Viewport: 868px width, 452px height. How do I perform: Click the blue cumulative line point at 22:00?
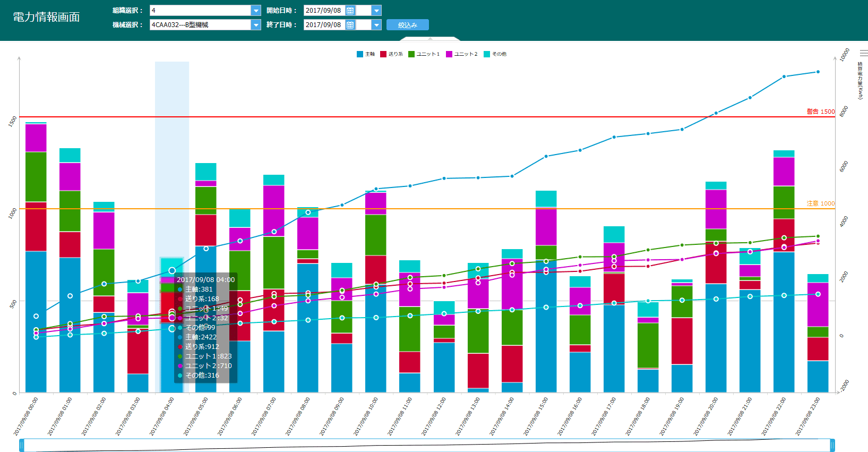(784, 76)
